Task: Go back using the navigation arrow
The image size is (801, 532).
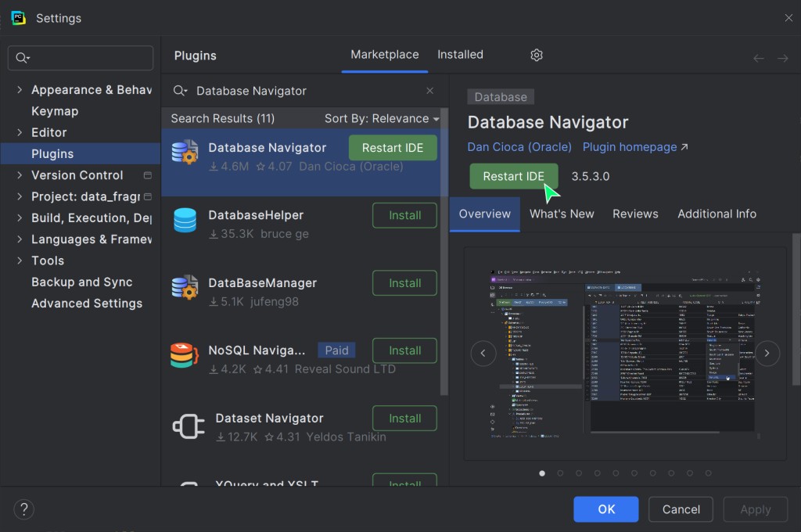Action: pyautogui.click(x=758, y=58)
